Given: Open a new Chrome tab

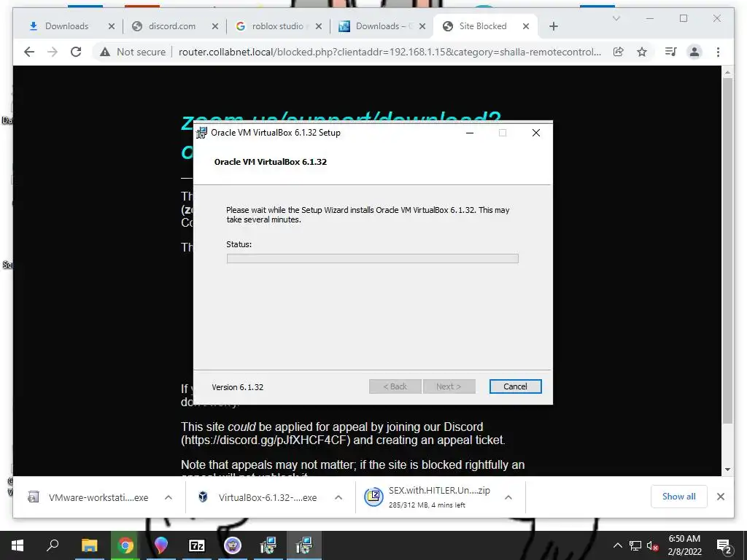Looking at the screenshot, I should tap(553, 27).
